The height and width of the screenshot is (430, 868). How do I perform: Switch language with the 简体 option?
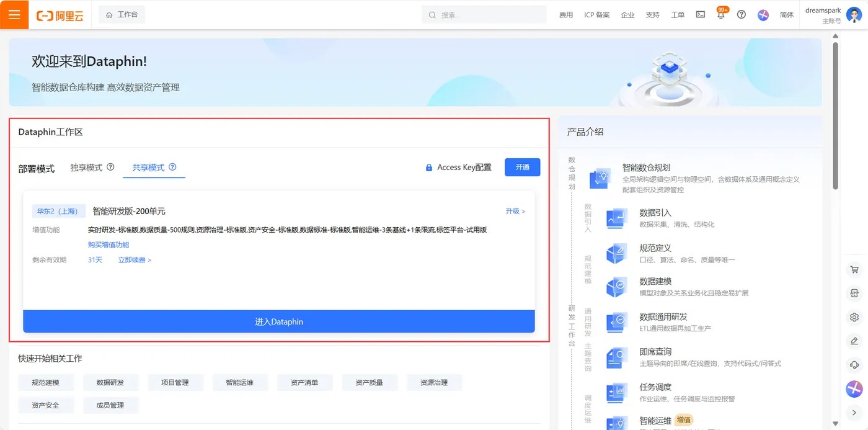click(787, 15)
